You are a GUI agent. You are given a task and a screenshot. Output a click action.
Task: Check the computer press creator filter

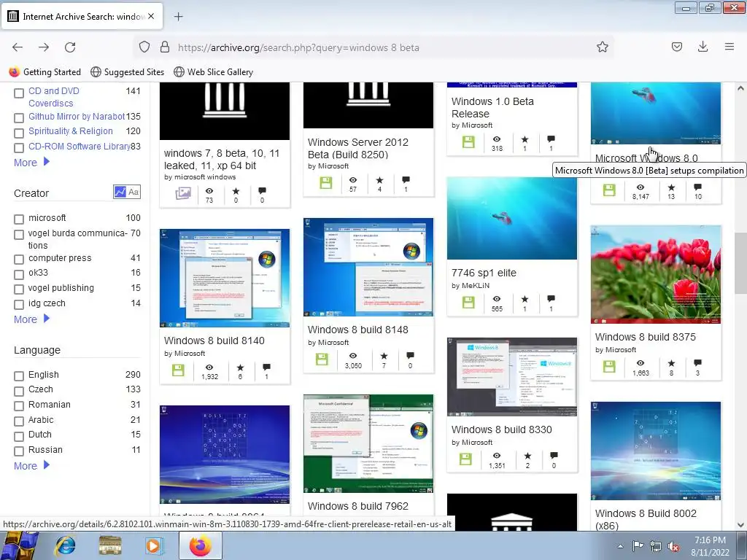(x=19, y=260)
